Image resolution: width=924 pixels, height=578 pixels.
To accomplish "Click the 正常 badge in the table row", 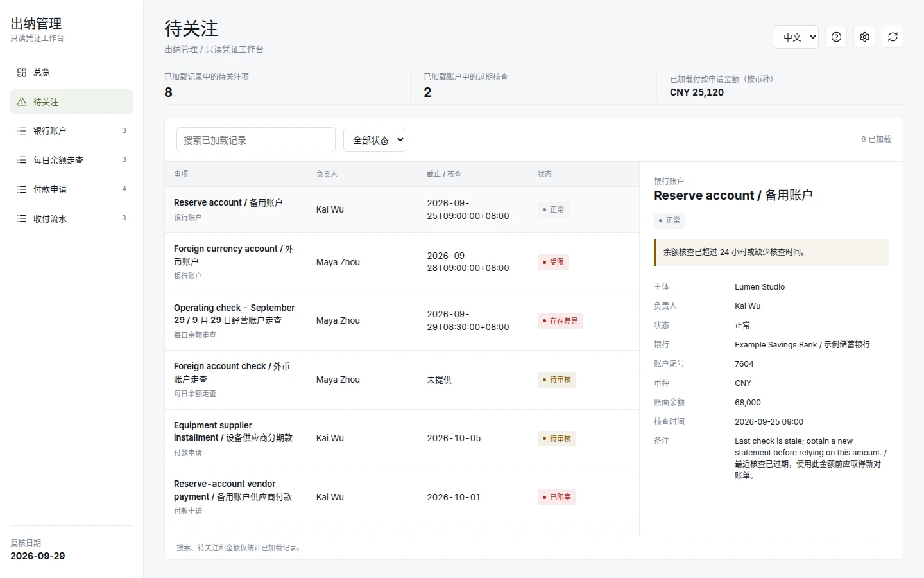I will (x=553, y=209).
